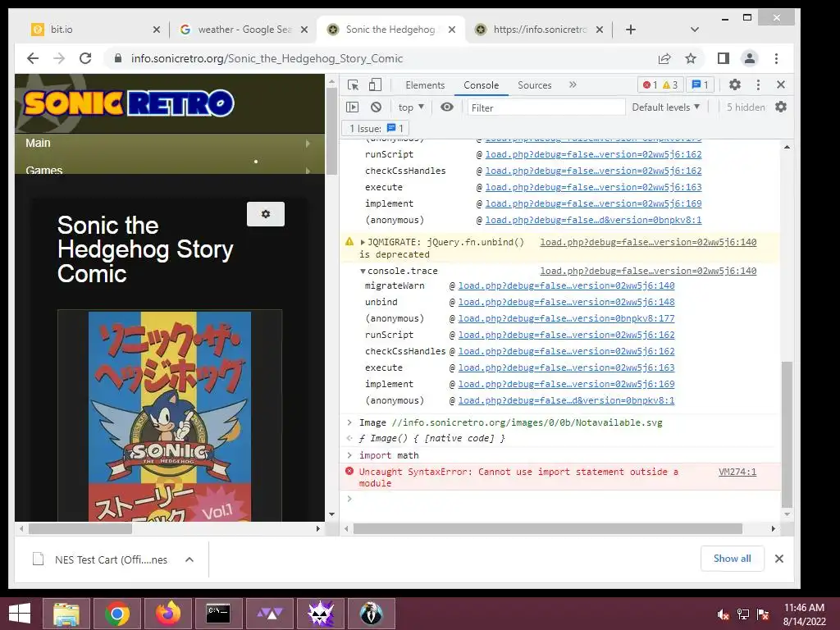Open Firefox from the taskbar

point(168,614)
